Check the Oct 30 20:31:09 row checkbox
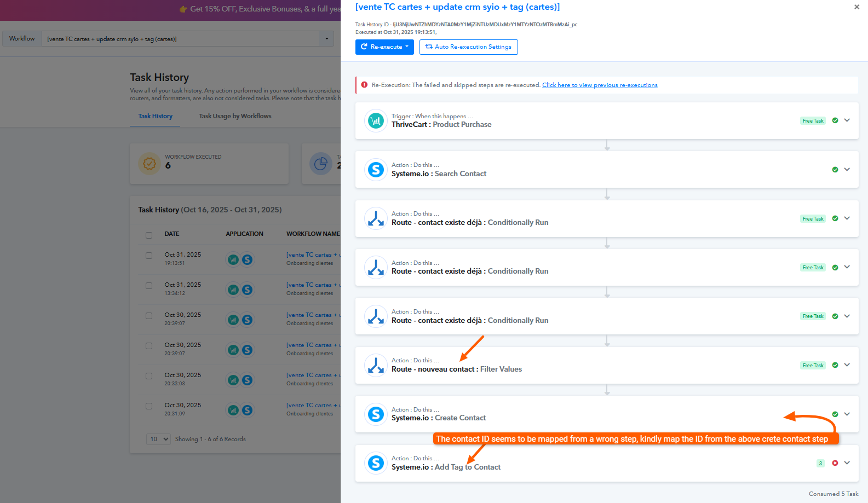This screenshot has width=868, height=503. (149, 406)
